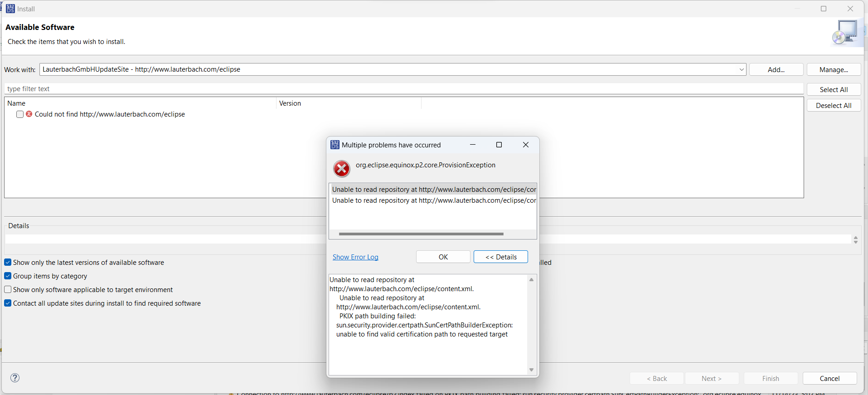Maximize the Install window
868x395 pixels.
coord(824,9)
